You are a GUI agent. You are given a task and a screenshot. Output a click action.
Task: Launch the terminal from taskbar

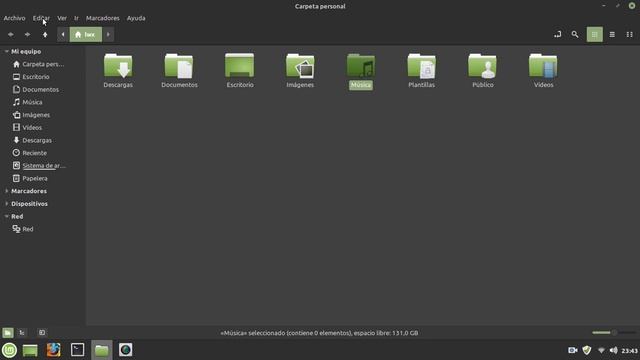point(78,350)
